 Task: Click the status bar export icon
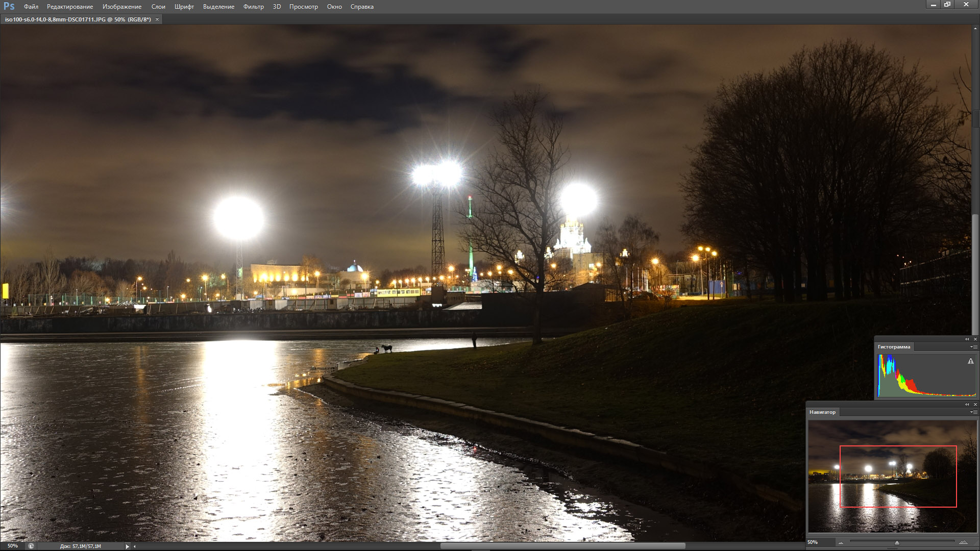[31, 546]
